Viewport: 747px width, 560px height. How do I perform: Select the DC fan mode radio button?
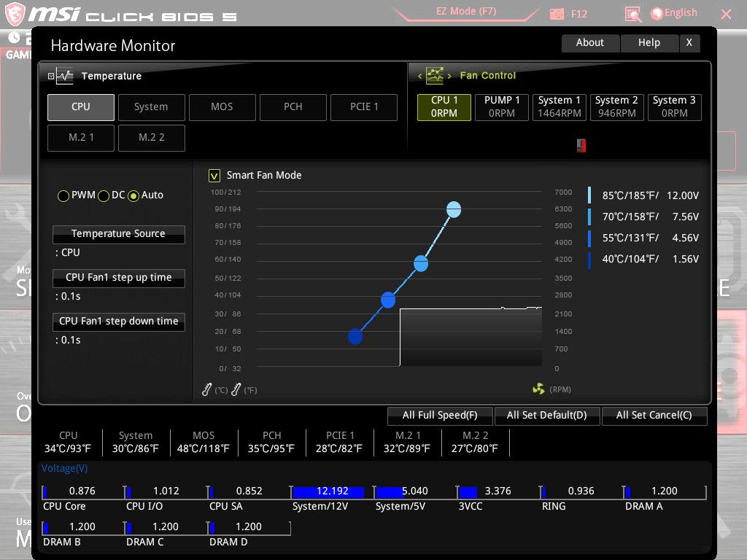102,195
